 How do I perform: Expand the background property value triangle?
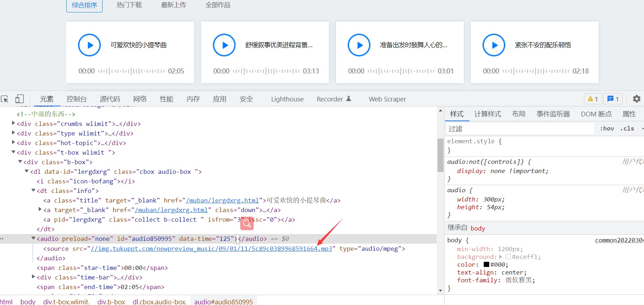pos(501,257)
